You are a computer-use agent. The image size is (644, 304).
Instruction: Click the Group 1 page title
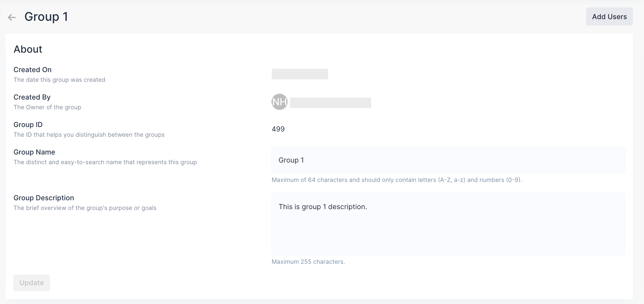click(46, 17)
